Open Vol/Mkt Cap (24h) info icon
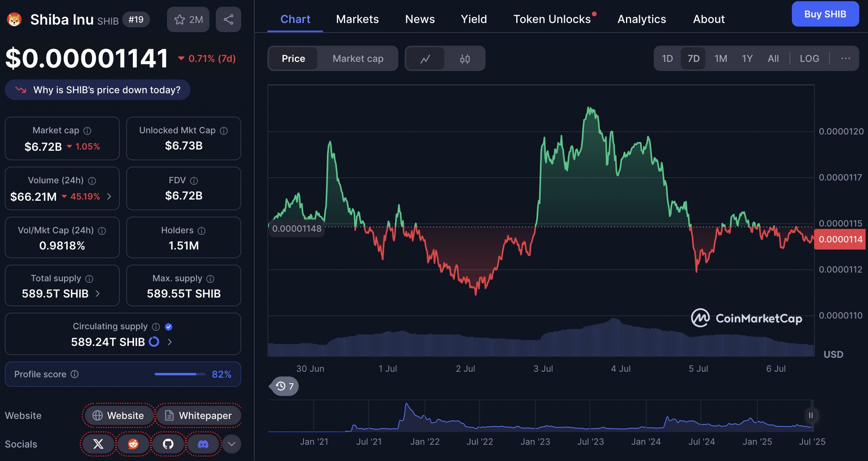The image size is (868, 461). (102, 230)
